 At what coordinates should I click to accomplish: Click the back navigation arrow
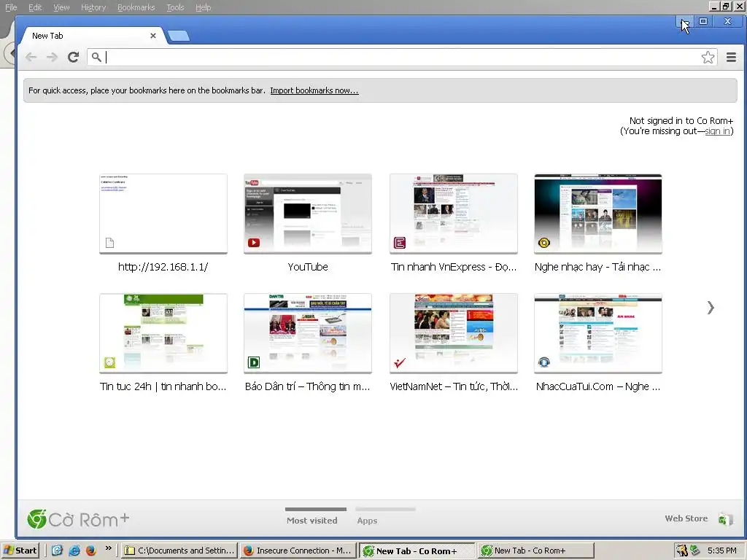[x=31, y=58]
